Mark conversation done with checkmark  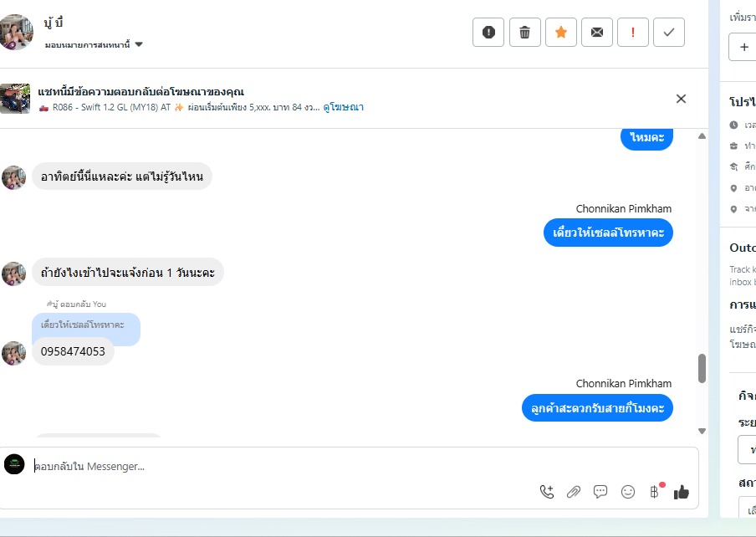[669, 33]
